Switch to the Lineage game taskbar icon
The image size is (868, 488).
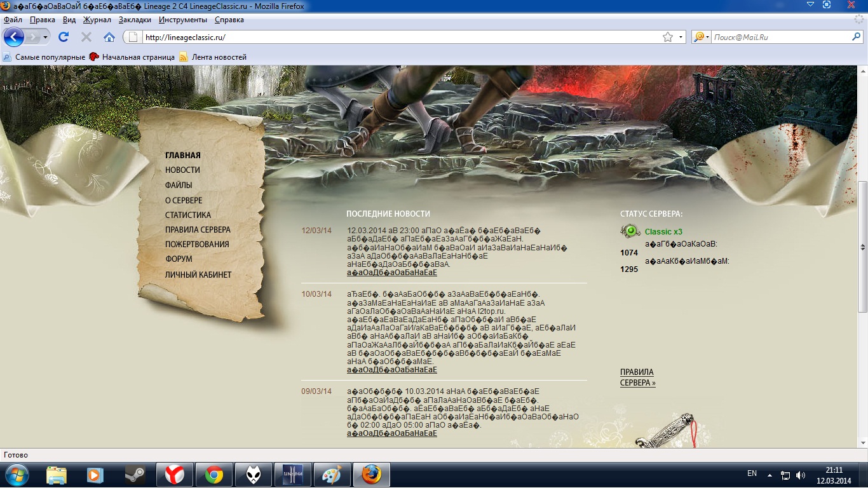[293, 475]
